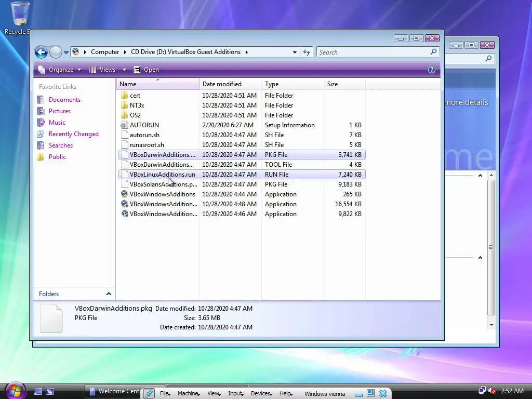Click the network tray icon
Image resolution: width=532 pixels, height=399 pixels.
(x=482, y=391)
